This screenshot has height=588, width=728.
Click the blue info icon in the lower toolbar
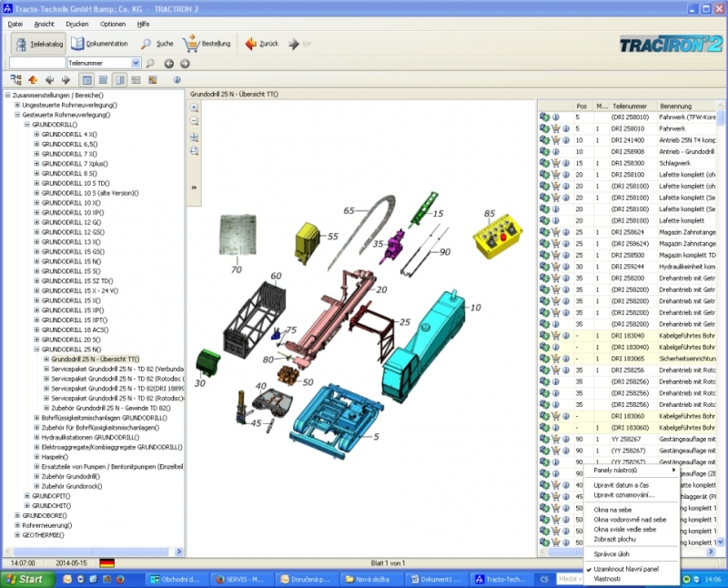click(177, 80)
